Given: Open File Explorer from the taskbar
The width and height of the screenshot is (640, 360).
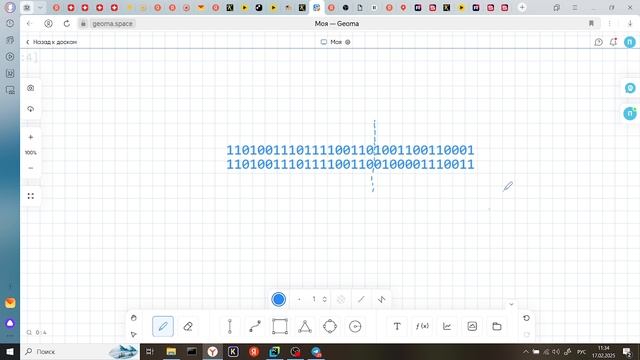Looking at the screenshot, I should 171,351.
